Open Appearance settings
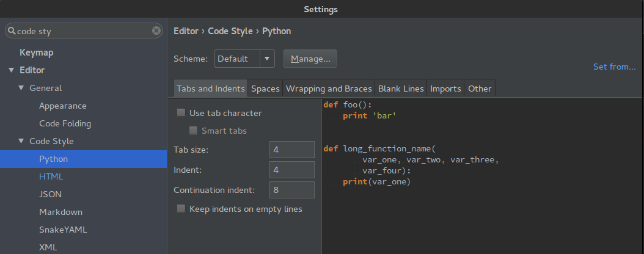 [x=63, y=106]
